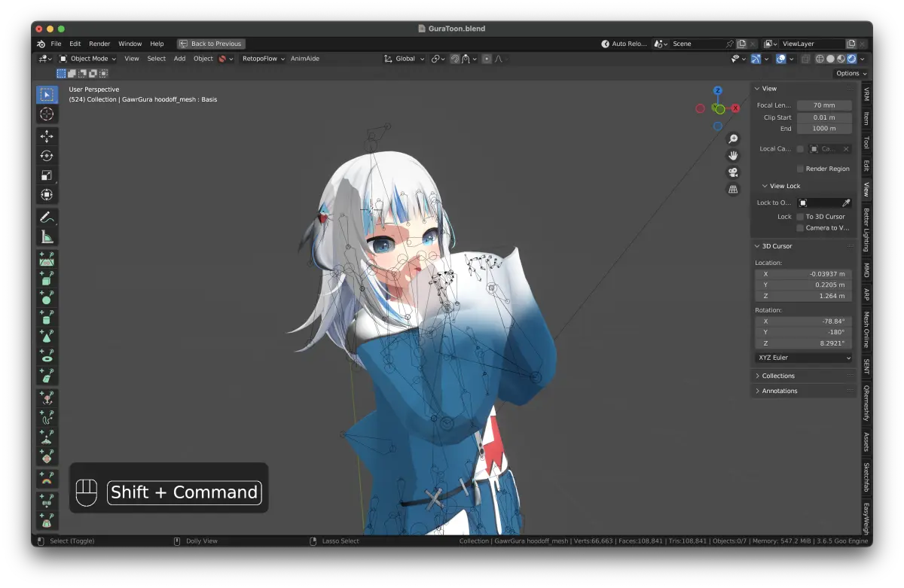Toggle the Render Region checkbox

[800, 169]
